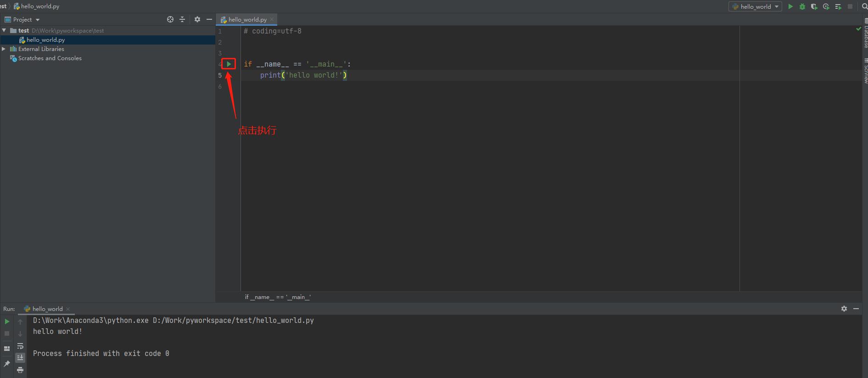The height and width of the screenshot is (378, 868).
Task: Click the '# coding=utf-8' comment line
Action: [273, 31]
